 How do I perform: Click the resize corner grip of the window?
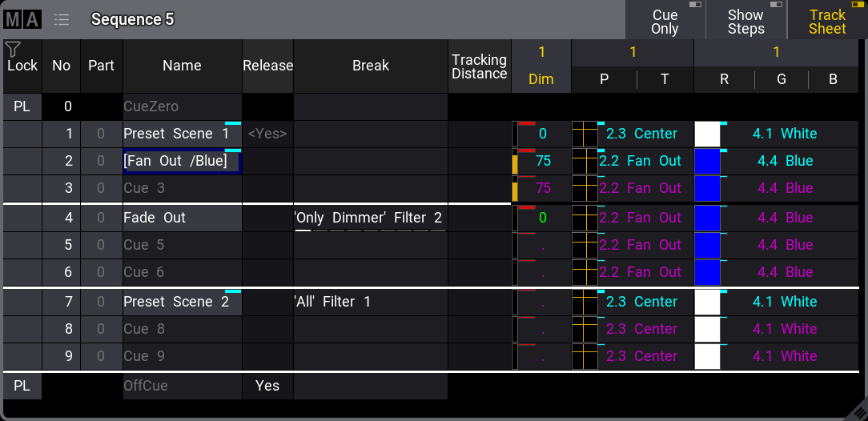pos(858,410)
